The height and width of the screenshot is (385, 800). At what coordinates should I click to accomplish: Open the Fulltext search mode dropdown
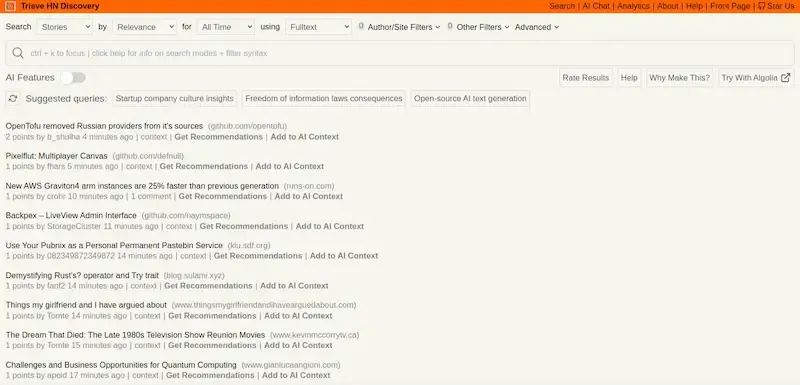click(319, 27)
